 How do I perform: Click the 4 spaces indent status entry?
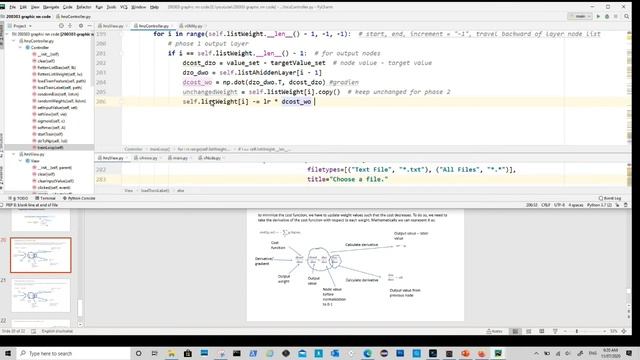click(576, 205)
